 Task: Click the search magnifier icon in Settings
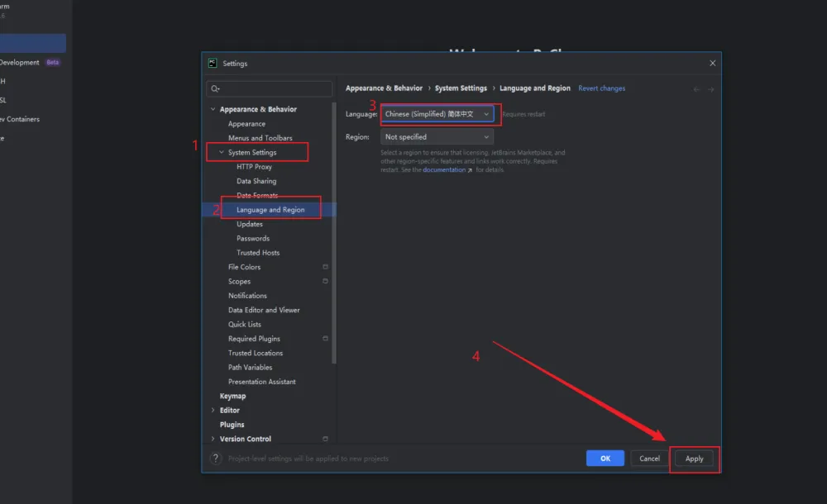pos(215,88)
